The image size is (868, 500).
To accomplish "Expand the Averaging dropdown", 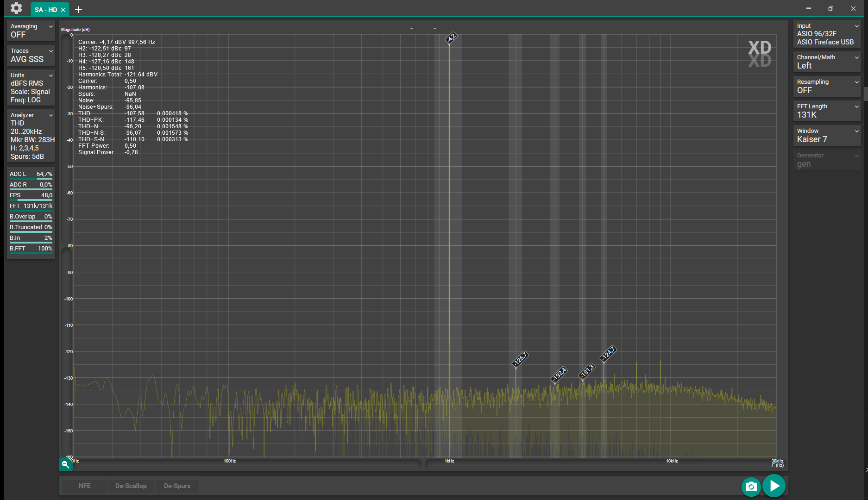I will (x=31, y=31).
